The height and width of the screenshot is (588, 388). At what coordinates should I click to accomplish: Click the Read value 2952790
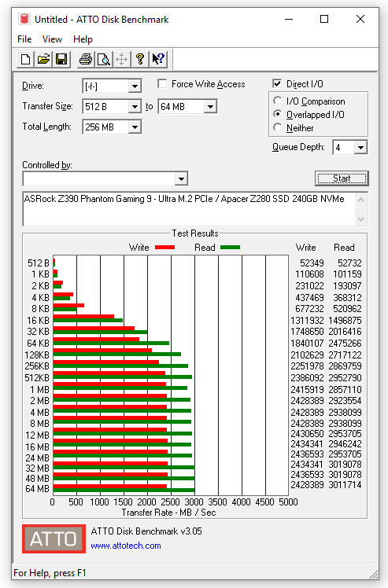point(345,377)
